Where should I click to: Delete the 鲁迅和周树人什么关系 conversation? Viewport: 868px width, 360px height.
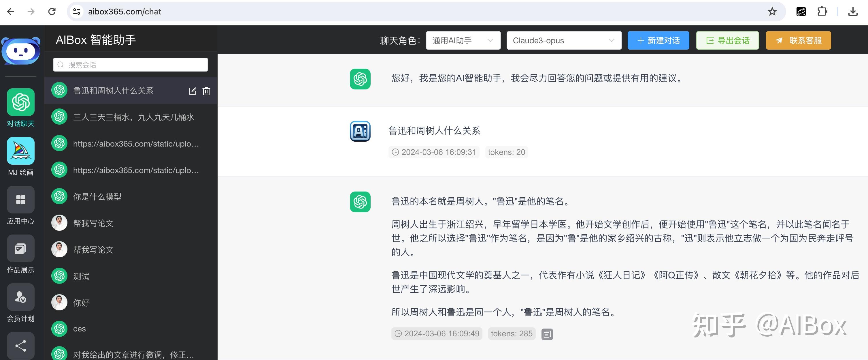point(206,91)
